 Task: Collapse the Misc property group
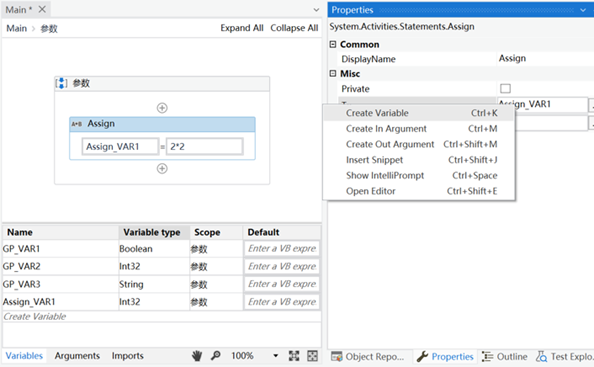click(333, 73)
